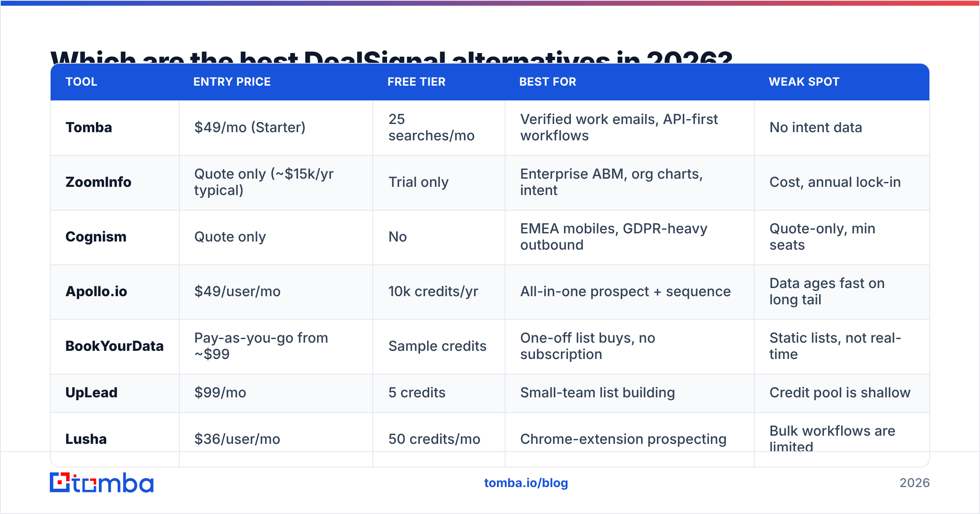The width and height of the screenshot is (980, 514).
Task: Select the BookYourData tool name cell
Action: (x=114, y=346)
